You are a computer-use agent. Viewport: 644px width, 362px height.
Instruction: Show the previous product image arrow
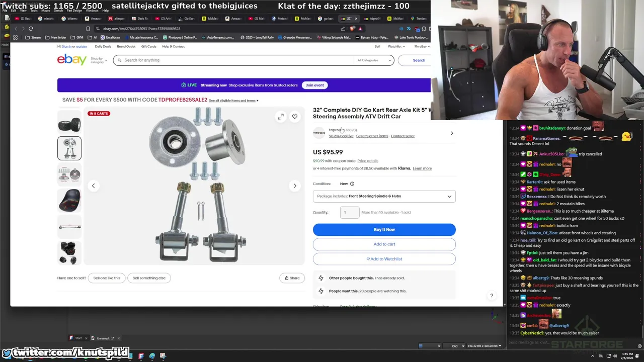coord(93,186)
